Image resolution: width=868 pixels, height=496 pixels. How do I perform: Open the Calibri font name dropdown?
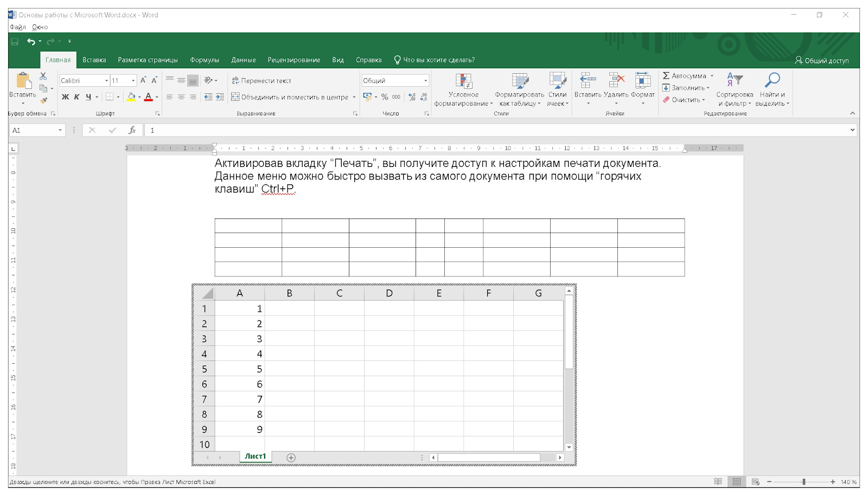pos(106,81)
